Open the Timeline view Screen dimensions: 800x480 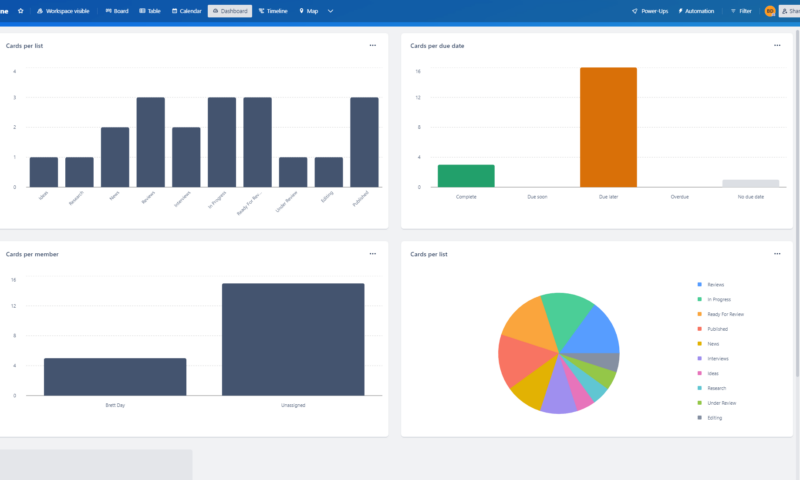pyautogui.click(x=273, y=11)
